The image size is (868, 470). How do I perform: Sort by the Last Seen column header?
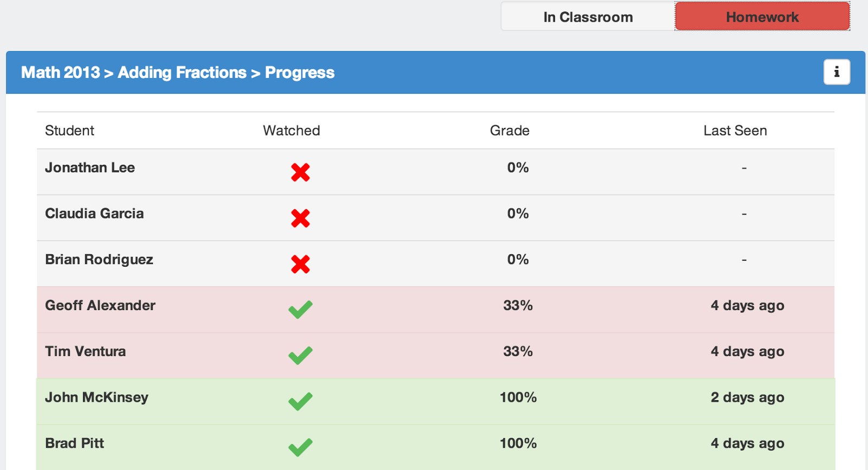pyautogui.click(x=735, y=131)
